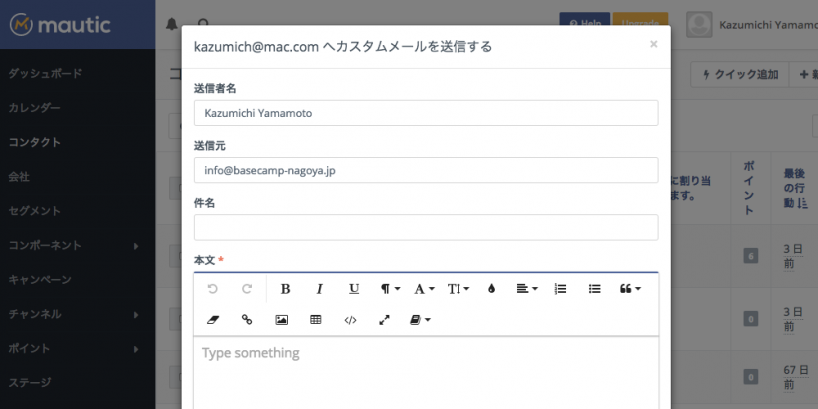The image size is (818, 409).
Task: Expand the editor to fullscreen
Action: (384, 320)
